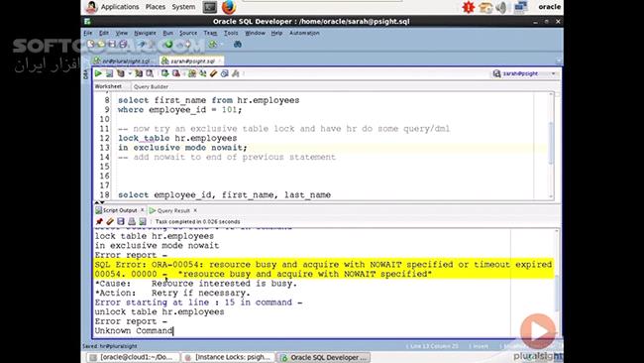644x363 pixels.
Task: Close the Query Result tab
Action: click(195, 210)
